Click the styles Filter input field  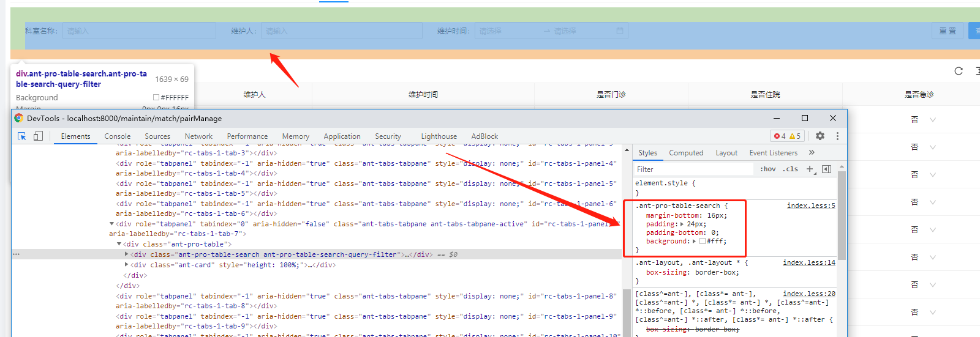click(693, 169)
